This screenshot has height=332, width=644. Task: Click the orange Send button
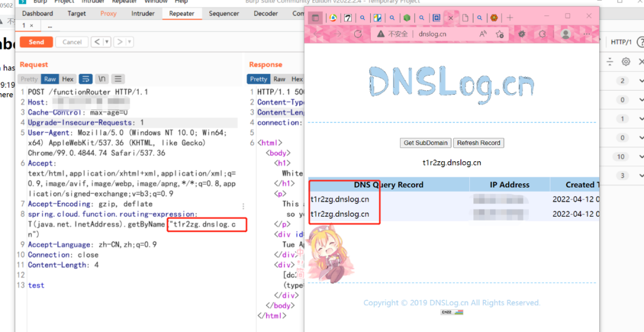coord(36,42)
